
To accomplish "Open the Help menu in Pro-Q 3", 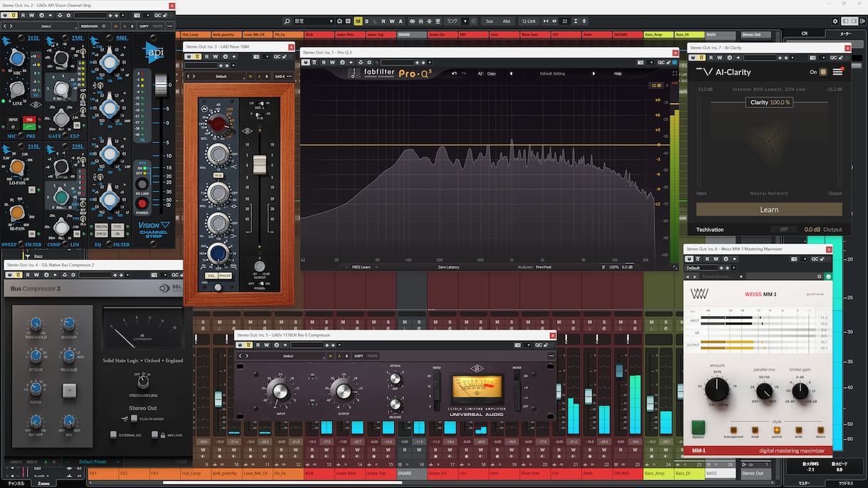I will [x=618, y=73].
